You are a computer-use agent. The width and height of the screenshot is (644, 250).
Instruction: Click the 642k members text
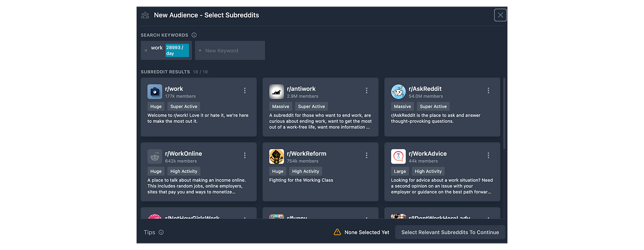[181, 161]
